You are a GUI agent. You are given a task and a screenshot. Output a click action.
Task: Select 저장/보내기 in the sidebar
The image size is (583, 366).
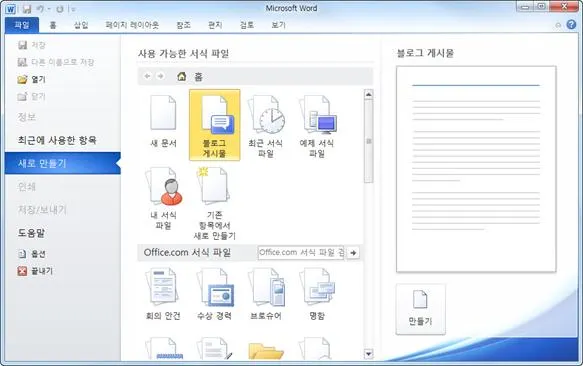pos(42,210)
